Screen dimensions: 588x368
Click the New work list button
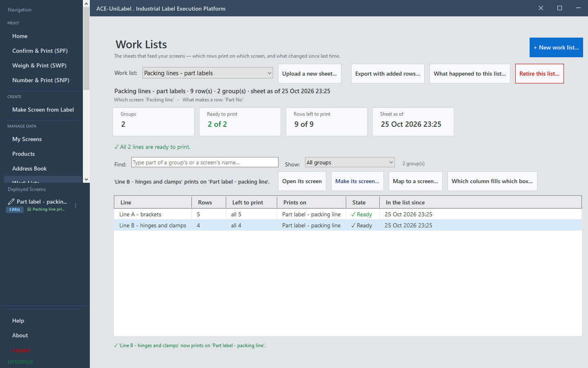click(x=556, y=47)
